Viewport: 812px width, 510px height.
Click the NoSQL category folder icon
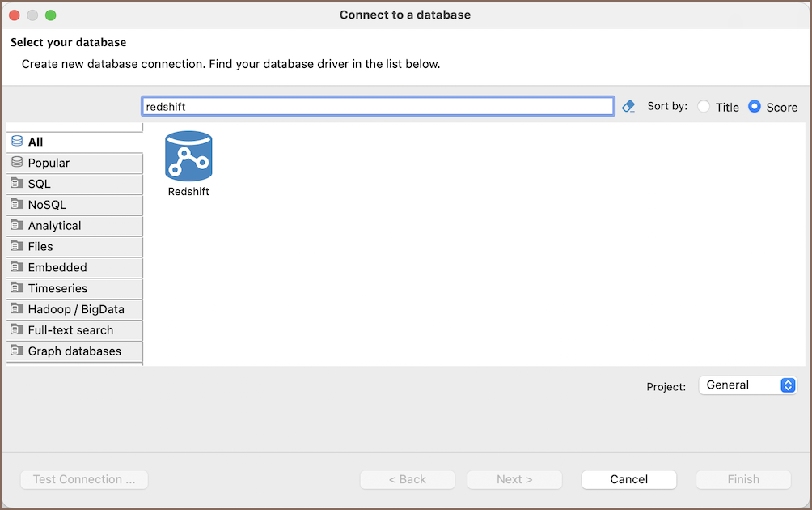[17, 205]
